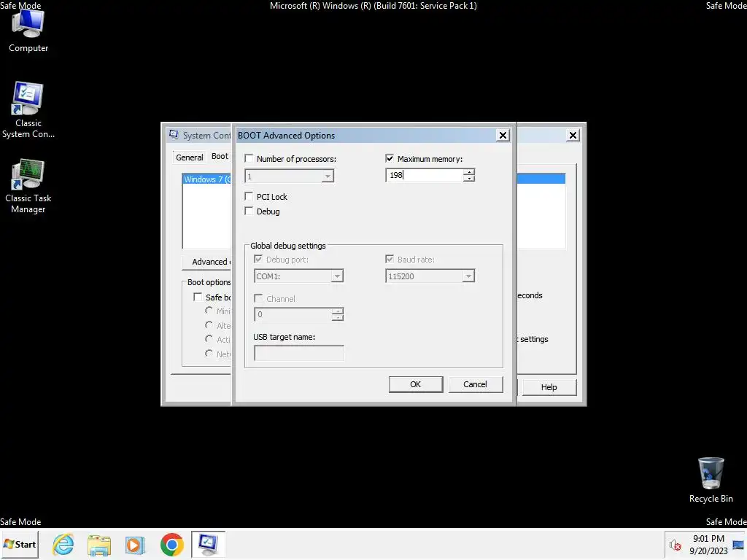The image size is (747, 560).
Task: Enable the PCI Lock checkbox
Action: pyautogui.click(x=249, y=196)
